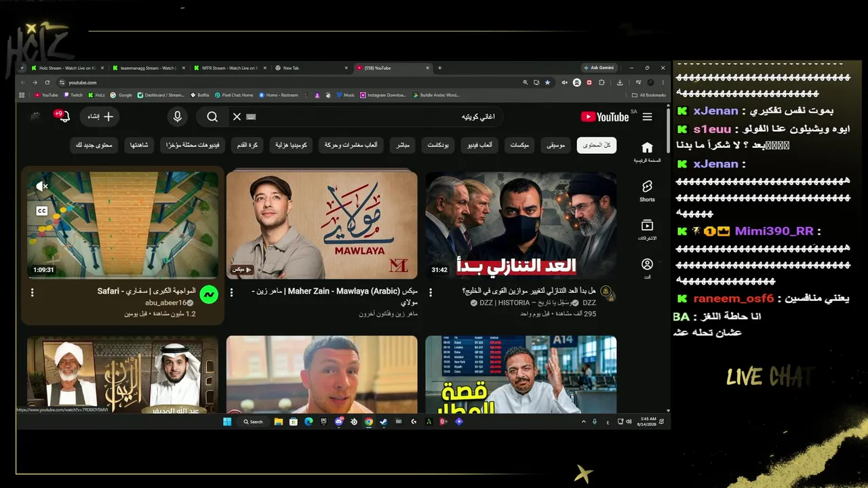868x488 pixels.
Task: Open File Explorer from taskbar
Action: click(x=279, y=422)
